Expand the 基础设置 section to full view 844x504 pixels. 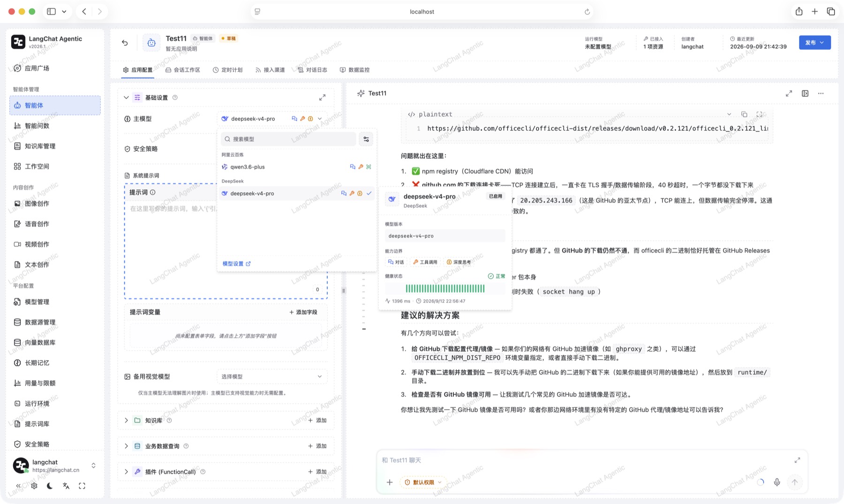pos(323,98)
